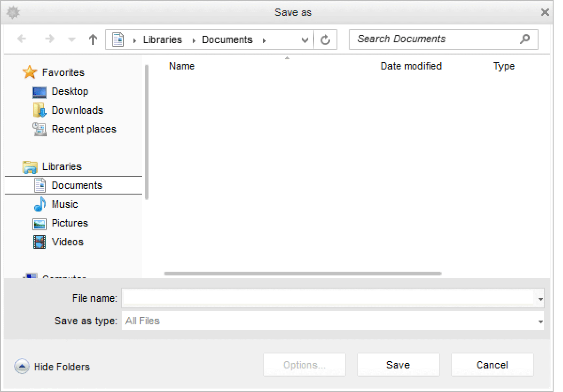Sort files by Date modified column
The width and height of the screenshot is (563, 392).
point(411,66)
